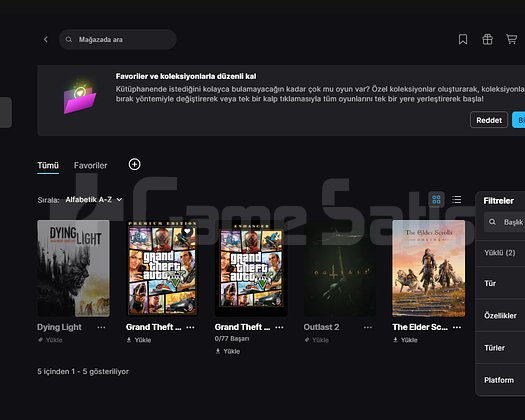Open The Elder Scrolls three-dot menu

coord(457,327)
